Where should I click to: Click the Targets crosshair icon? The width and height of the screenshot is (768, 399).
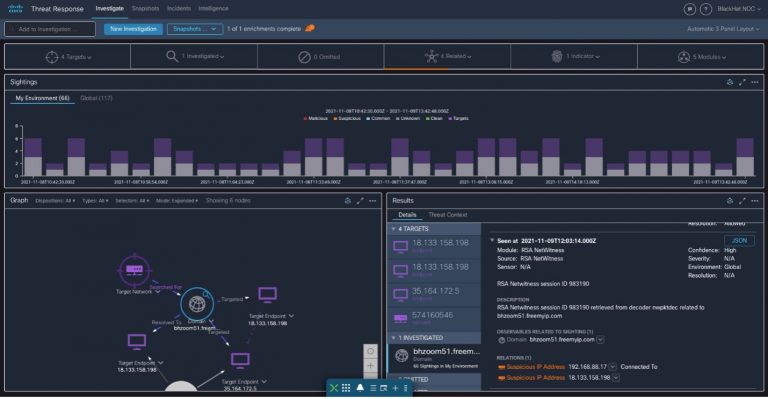pos(51,57)
